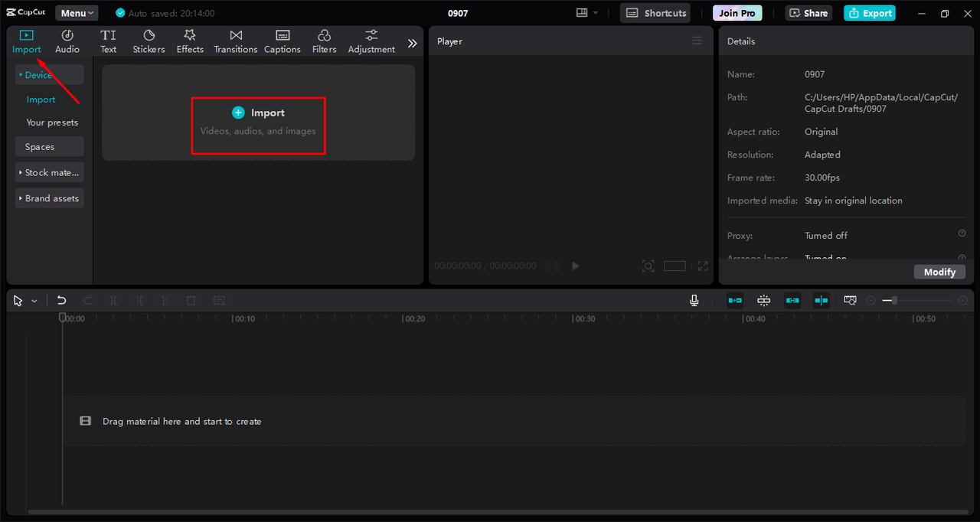Select the Import tab

click(x=27, y=41)
